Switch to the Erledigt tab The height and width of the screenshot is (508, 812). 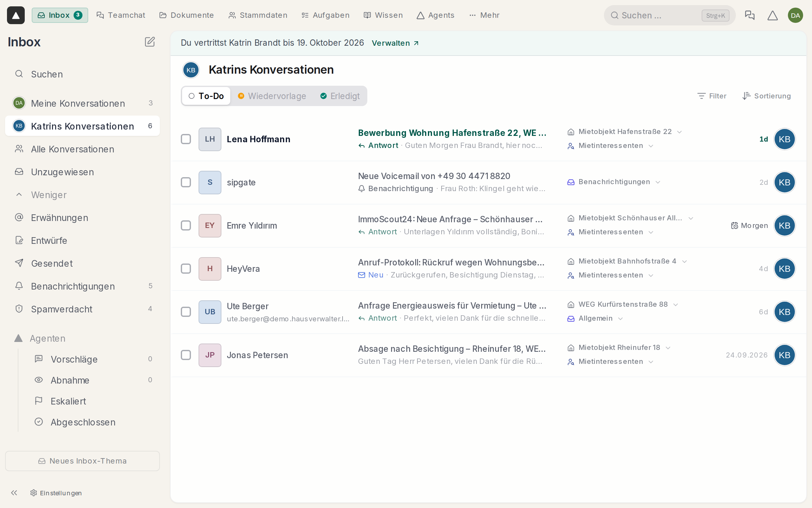(340, 96)
